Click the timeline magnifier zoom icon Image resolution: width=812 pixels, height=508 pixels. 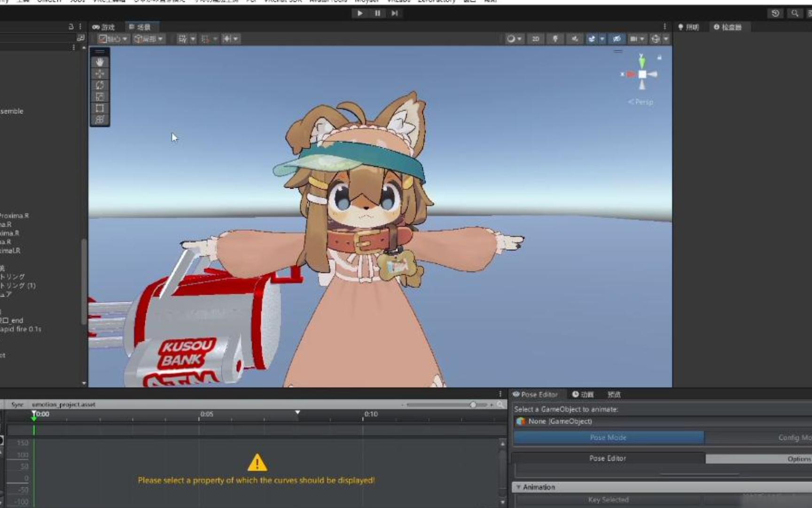click(500, 405)
